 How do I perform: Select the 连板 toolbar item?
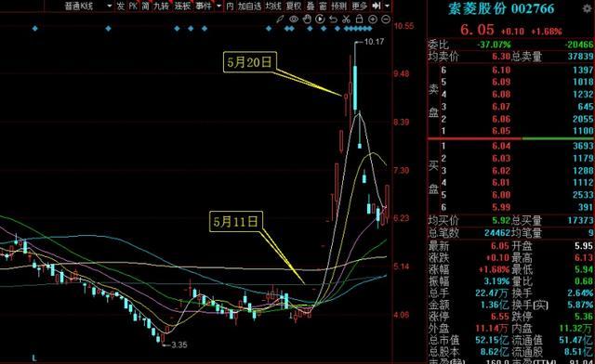click(x=182, y=6)
